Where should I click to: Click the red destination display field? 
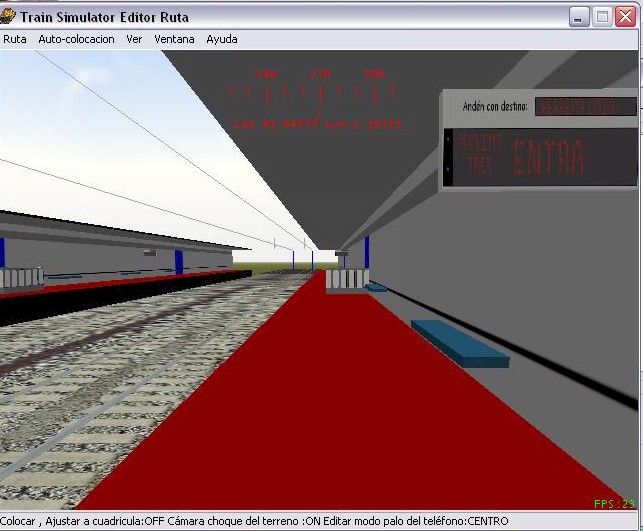(585, 106)
